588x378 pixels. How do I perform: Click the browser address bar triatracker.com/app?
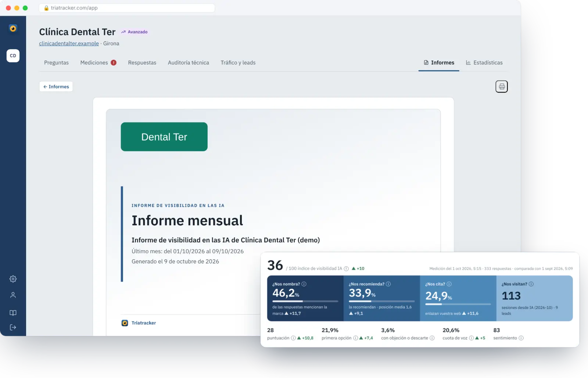point(127,8)
